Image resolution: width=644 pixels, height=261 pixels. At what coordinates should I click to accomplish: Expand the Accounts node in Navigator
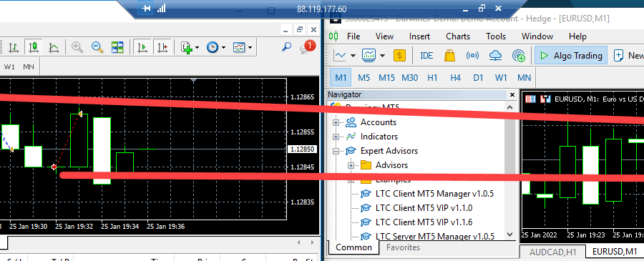pyautogui.click(x=336, y=122)
